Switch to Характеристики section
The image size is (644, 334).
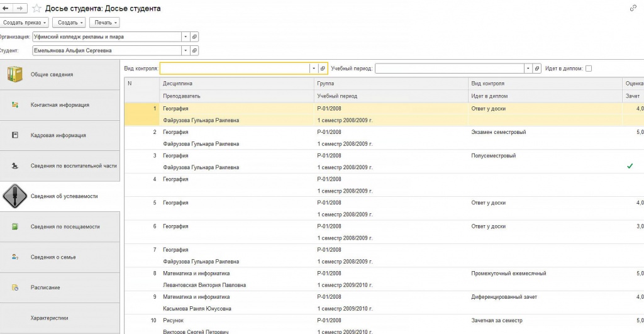pos(60,318)
